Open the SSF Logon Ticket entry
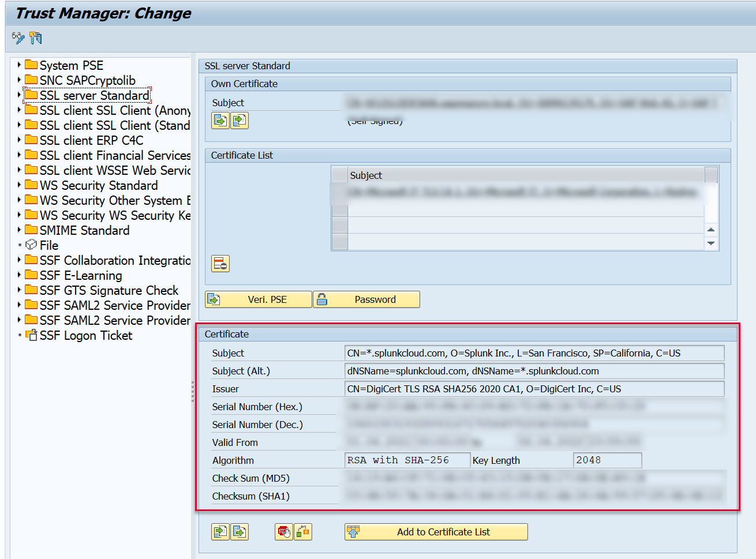756x559 pixels. 85,335
